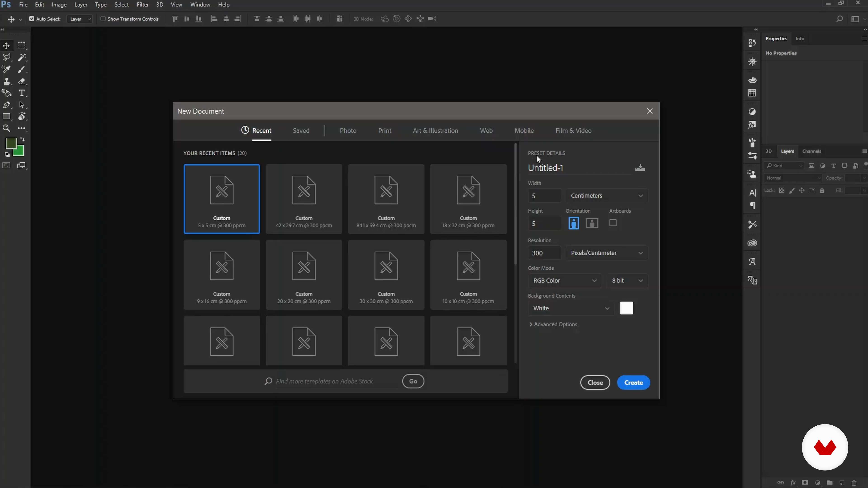Open the Film & Video tab
The image size is (868, 488).
click(x=573, y=130)
